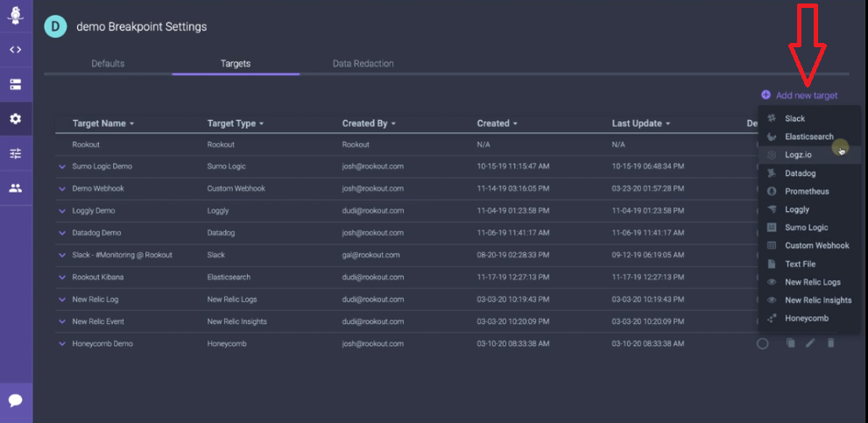Expand the Demo Webhook row
This screenshot has width=868, height=423.
(62, 188)
